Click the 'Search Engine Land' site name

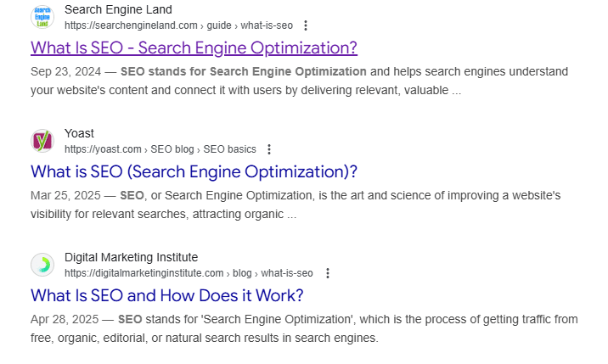[x=118, y=9]
